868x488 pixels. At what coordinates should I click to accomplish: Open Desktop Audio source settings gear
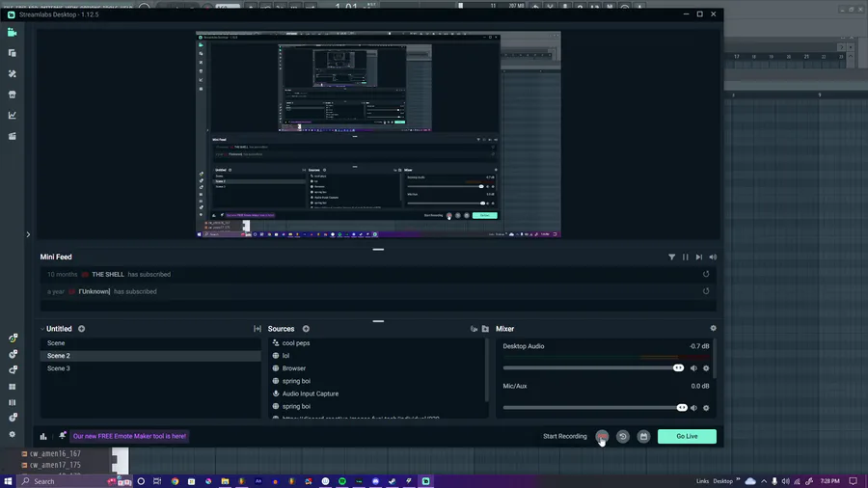706,368
